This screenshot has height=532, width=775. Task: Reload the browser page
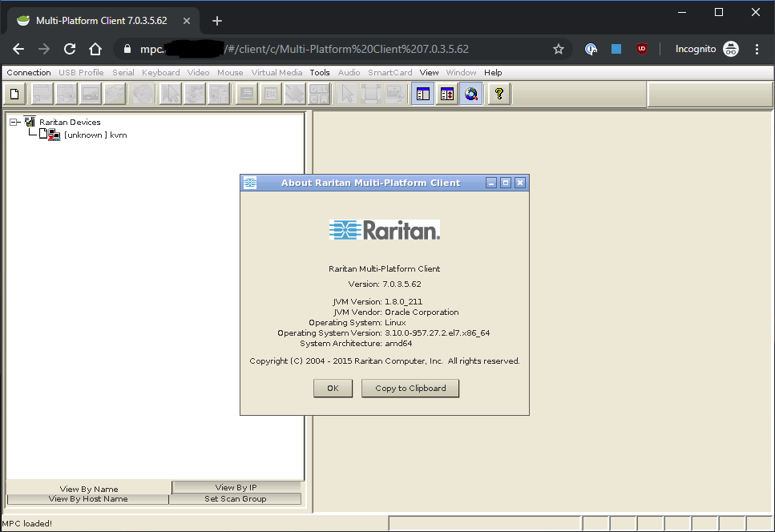pyautogui.click(x=70, y=49)
